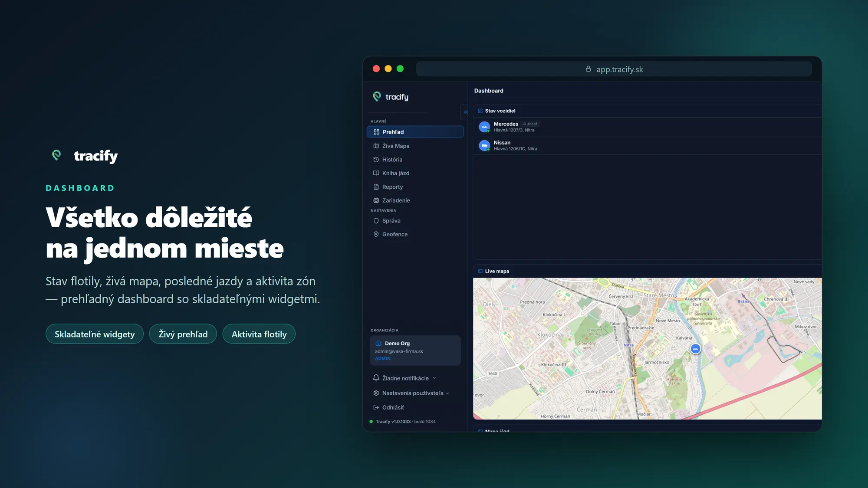This screenshot has height=488, width=868.
Task: Click Odhlásiť to log out
Action: [x=393, y=407]
